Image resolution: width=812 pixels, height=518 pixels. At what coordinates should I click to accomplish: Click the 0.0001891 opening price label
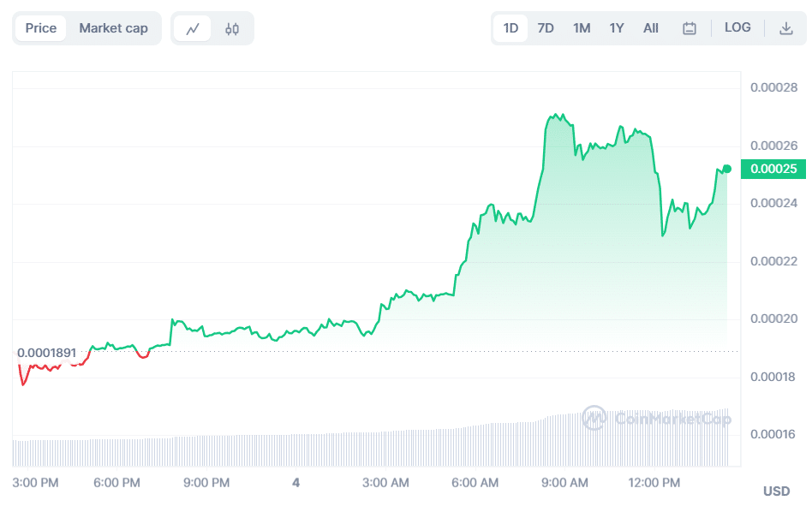(47, 353)
